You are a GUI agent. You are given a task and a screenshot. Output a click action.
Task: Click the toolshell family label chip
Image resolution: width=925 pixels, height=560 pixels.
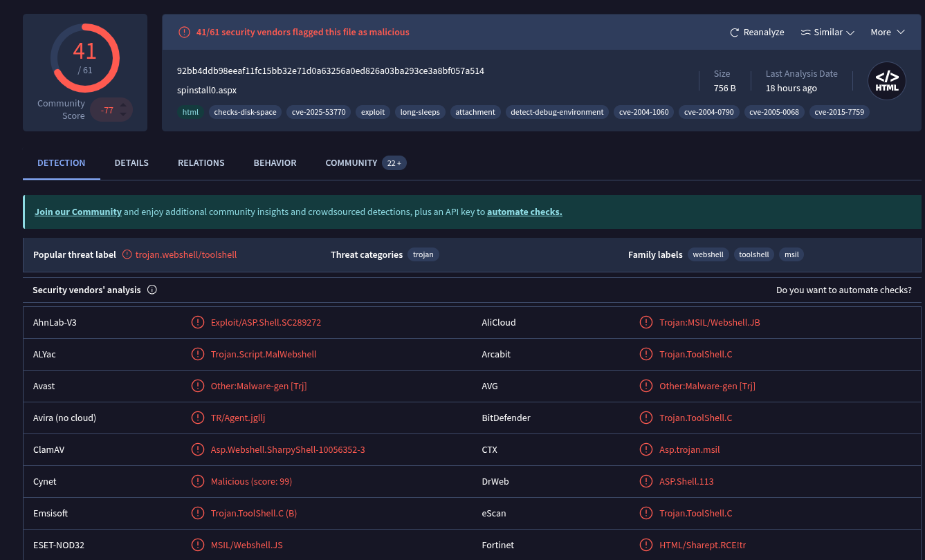[753, 254]
